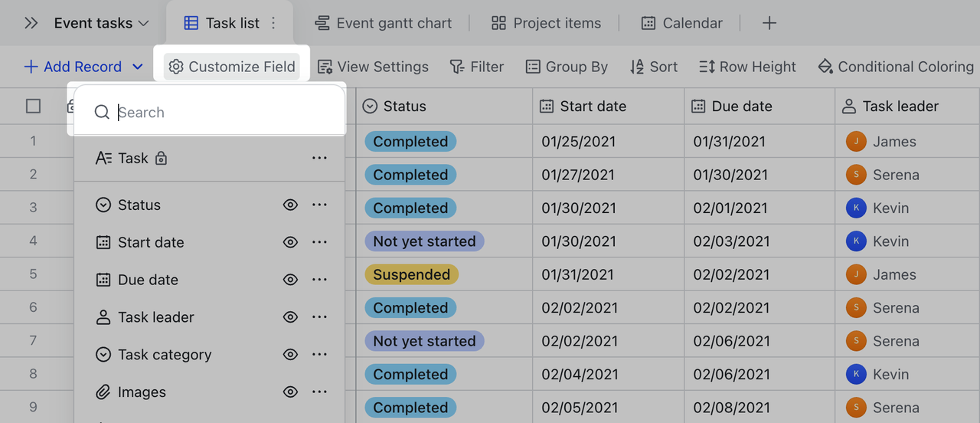This screenshot has width=980, height=423.
Task: Click Completed status tag in row 1
Action: [410, 142]
